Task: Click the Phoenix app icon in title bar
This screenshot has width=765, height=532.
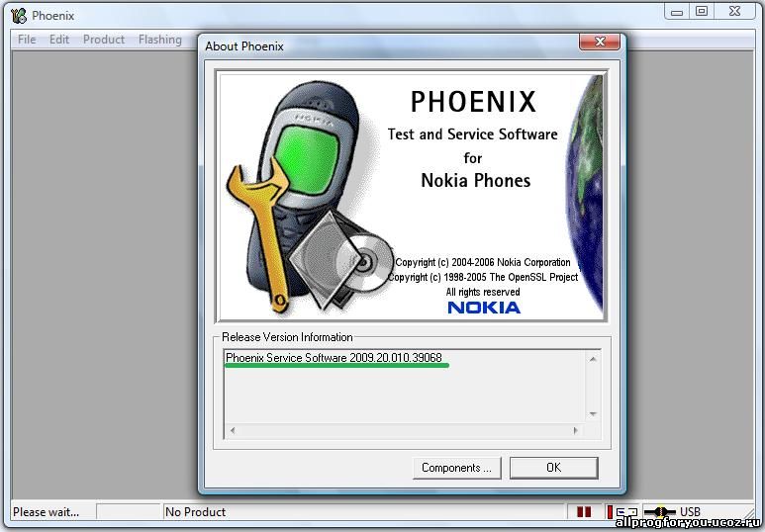Action: coord(18,15)
